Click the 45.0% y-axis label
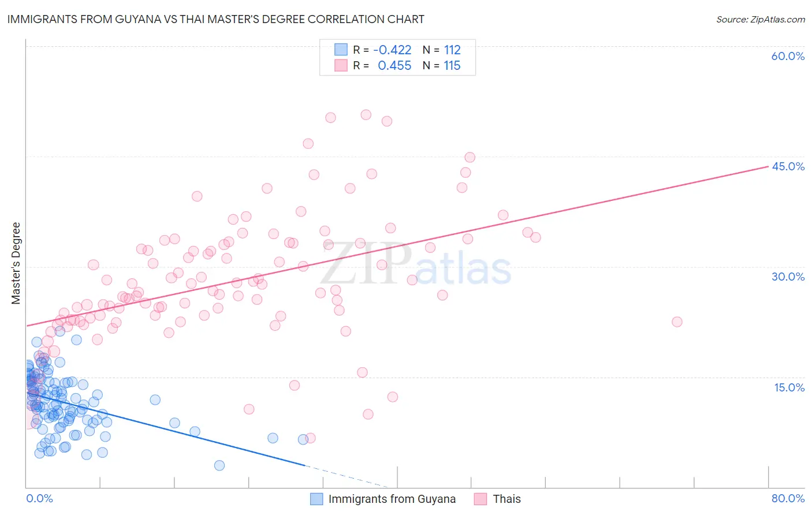Image resolution: width=812 pixels, height=515 pixels. (x=788, y=166)
